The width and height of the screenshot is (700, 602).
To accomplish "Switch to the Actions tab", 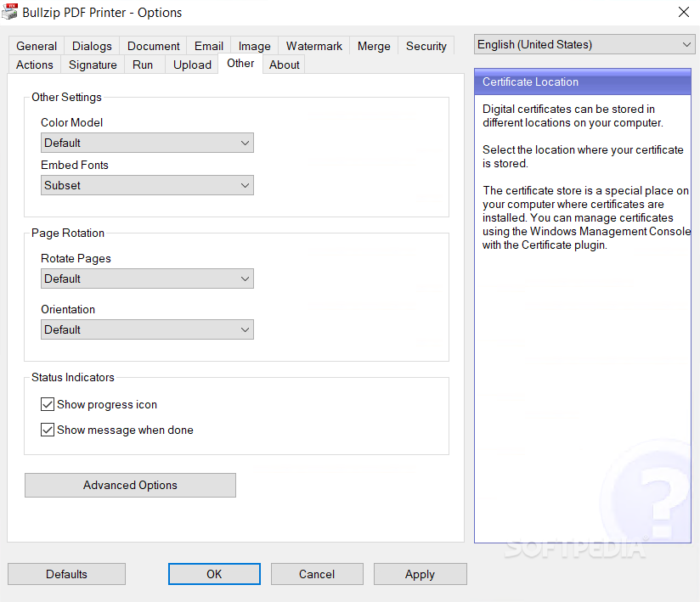I will pos(34,65).
